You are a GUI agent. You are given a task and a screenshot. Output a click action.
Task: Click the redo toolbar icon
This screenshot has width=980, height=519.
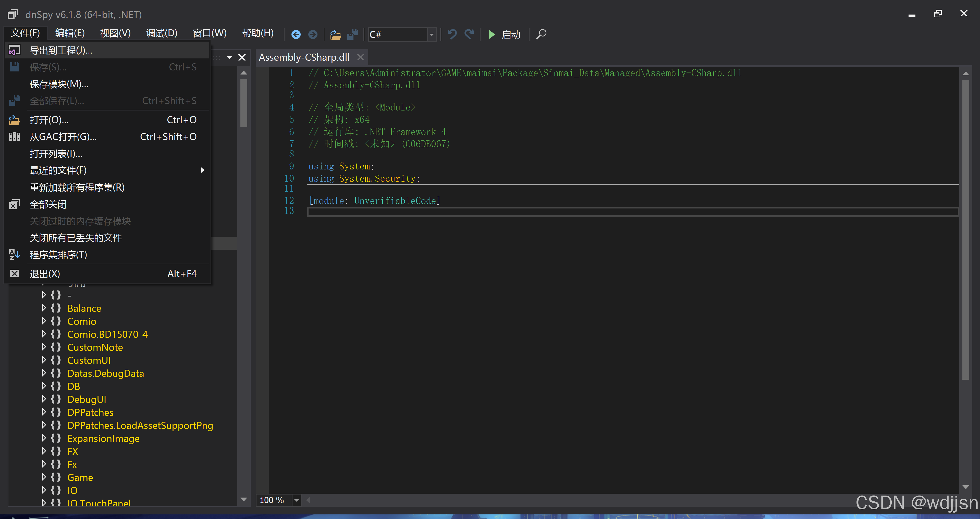(x=469, y=35)
